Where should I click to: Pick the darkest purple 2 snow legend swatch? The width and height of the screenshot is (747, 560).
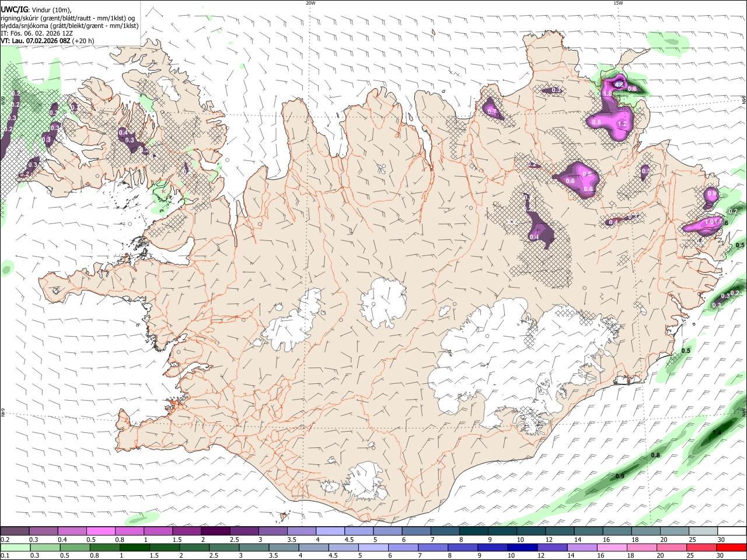click(x=215, y=531)
